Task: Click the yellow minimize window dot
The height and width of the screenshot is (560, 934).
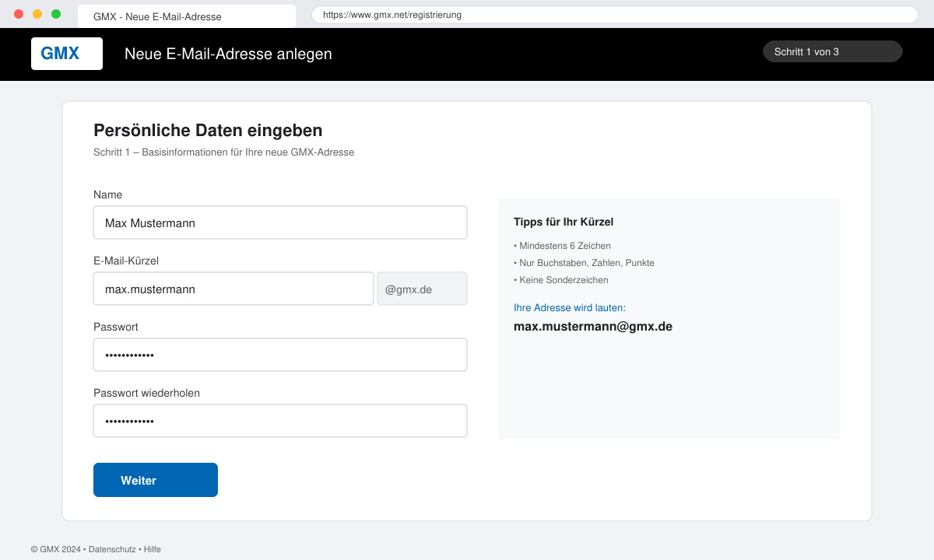Action: click(37, 14)
